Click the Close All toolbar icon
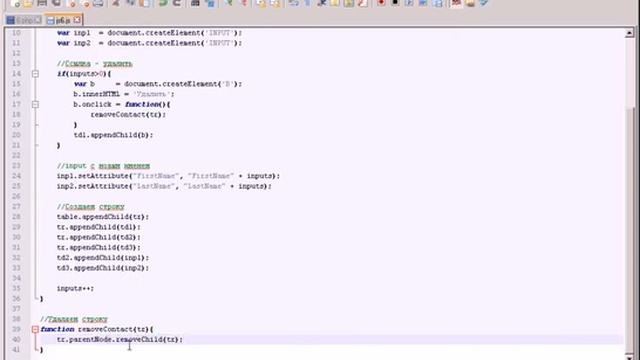Viewport: 640px width, 360px height. point(86,3)
